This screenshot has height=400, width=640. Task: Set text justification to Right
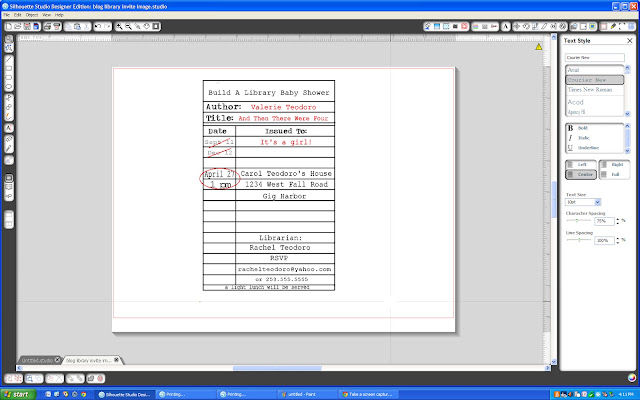point(614,164)
